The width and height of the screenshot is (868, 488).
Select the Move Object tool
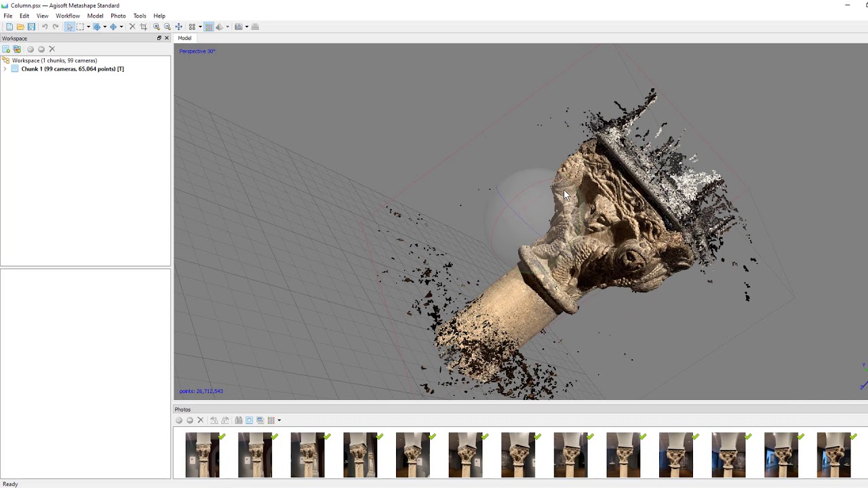click(x=113, y=27)
